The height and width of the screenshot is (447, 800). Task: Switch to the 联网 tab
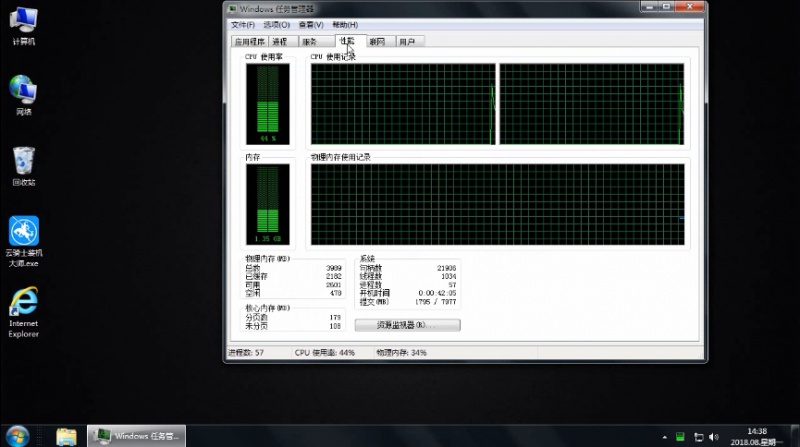pyautogui.click(x=381, y=42)
